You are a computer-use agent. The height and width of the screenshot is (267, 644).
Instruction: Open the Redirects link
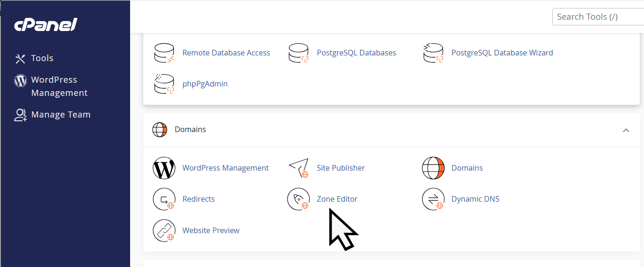pyautogui.click(x=198, y=199)
